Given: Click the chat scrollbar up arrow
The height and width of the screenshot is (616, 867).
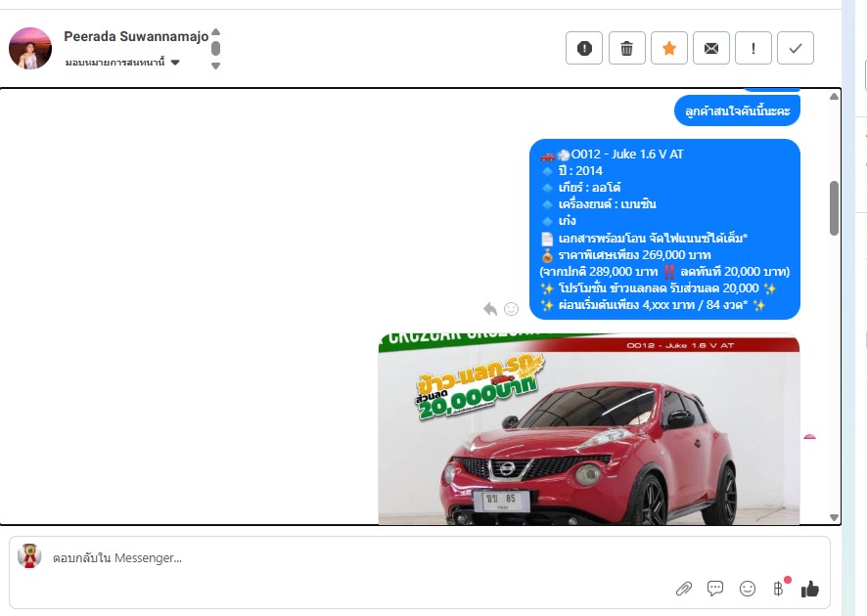Looking at the screenshot, I should click(834, 96).
